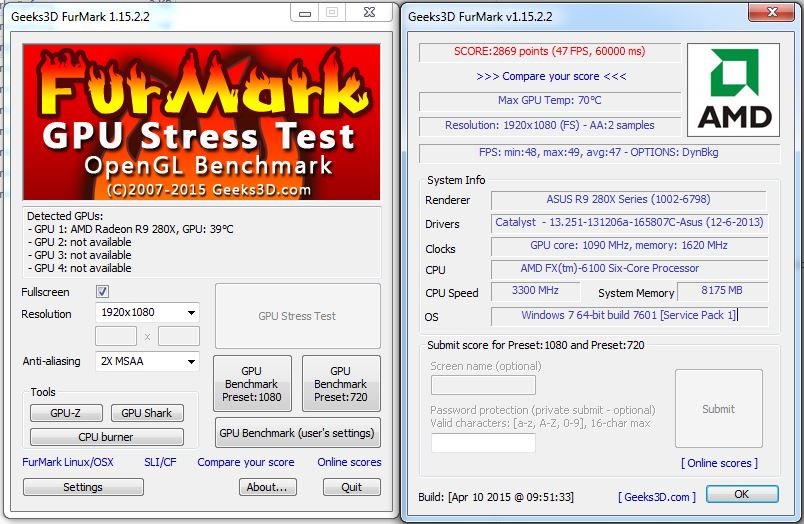Open the GPU Shark tool

point(147,413)
